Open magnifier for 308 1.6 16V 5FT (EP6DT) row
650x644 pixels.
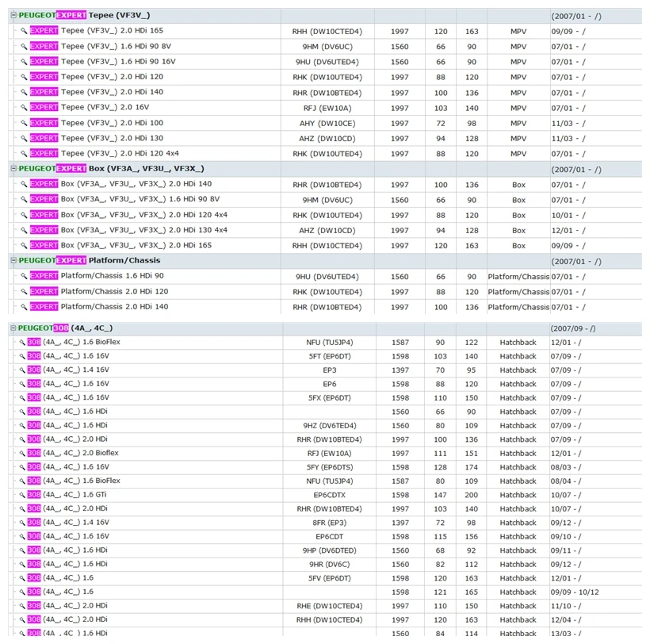point(22,356)
